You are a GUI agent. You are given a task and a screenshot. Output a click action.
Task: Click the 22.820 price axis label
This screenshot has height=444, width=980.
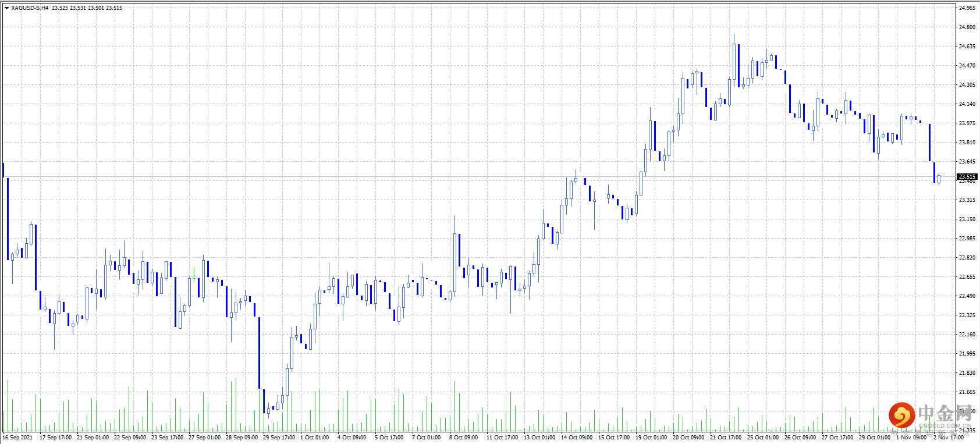pyautogui.click(x=967, y=258)
